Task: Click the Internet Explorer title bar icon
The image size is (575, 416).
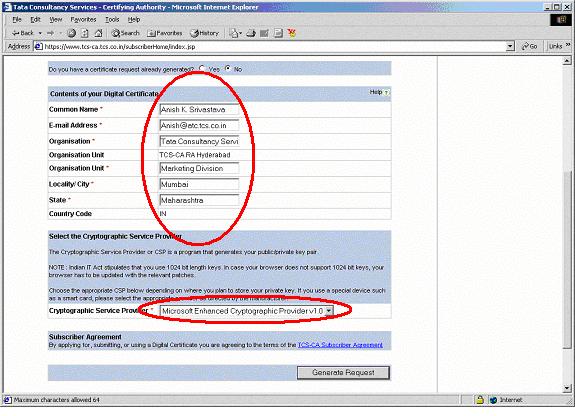Action: [x=7, y=7]
